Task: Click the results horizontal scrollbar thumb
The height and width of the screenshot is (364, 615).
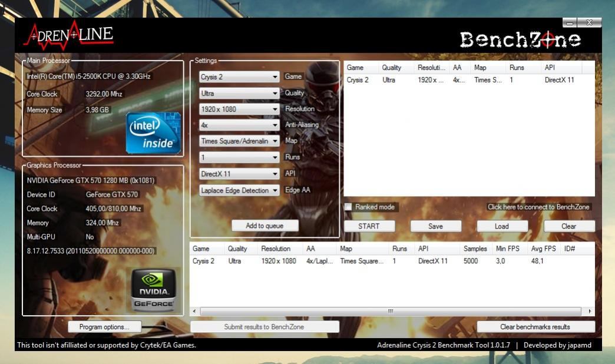Action: tap(391, 311)
